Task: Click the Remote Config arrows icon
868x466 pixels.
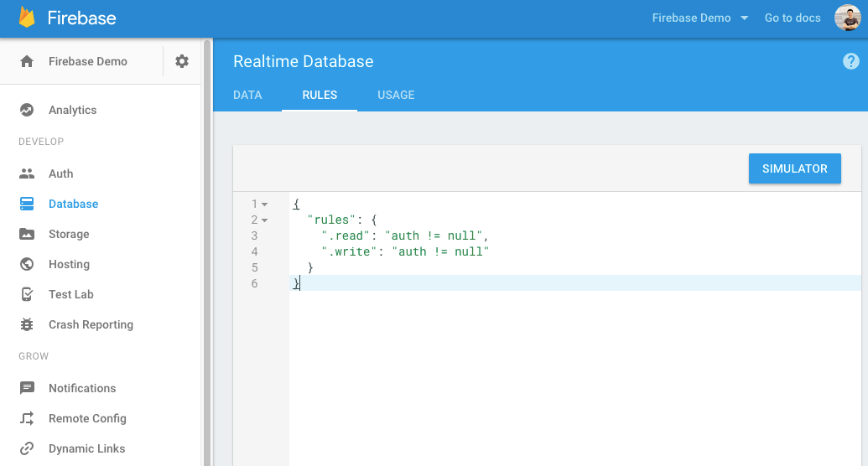Action: tap(27, 418)
